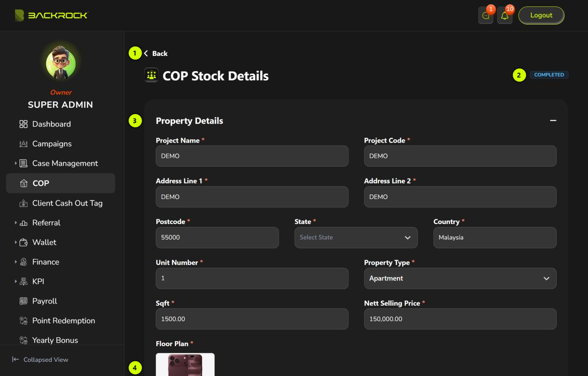Click the Project Name input field

tap(252, 156)
